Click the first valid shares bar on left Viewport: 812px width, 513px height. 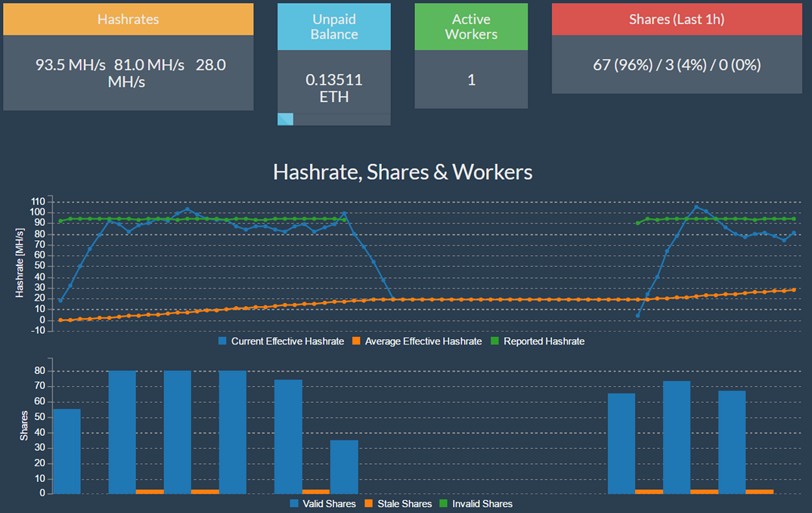coord(67,451)
